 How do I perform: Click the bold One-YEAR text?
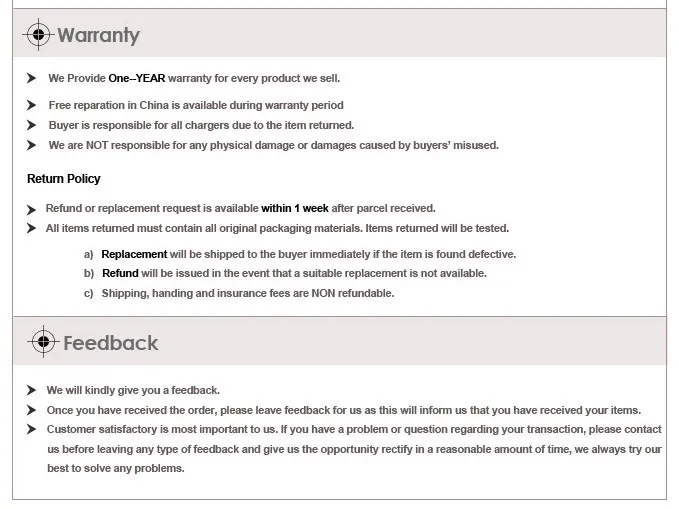point(136,78)
